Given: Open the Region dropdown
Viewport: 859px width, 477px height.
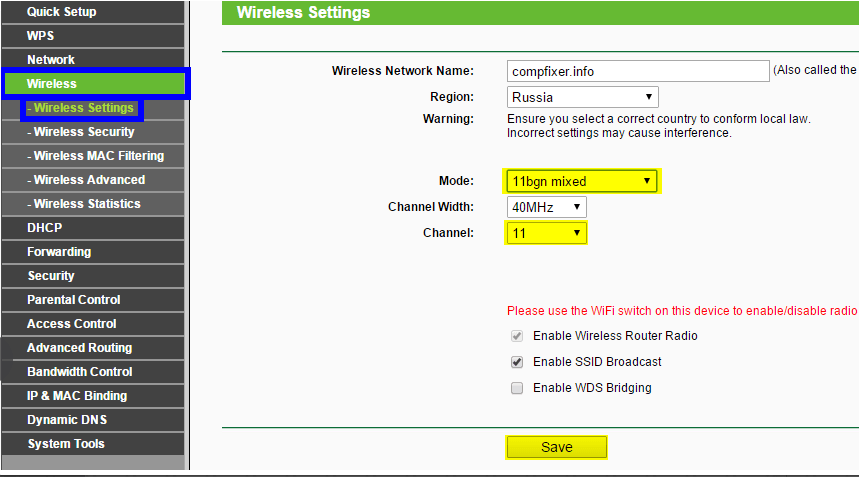Looking at the screenshot, I should tap(583, 98).
